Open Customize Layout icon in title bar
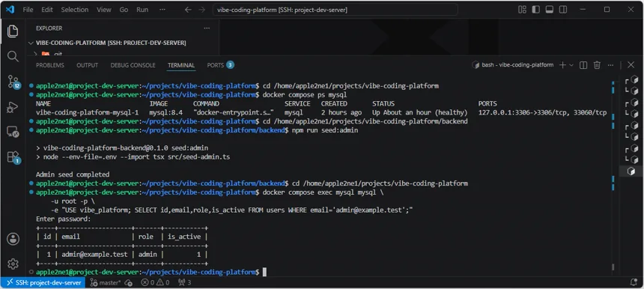Screen dimensions: 644x289 [x=522, y=10]
